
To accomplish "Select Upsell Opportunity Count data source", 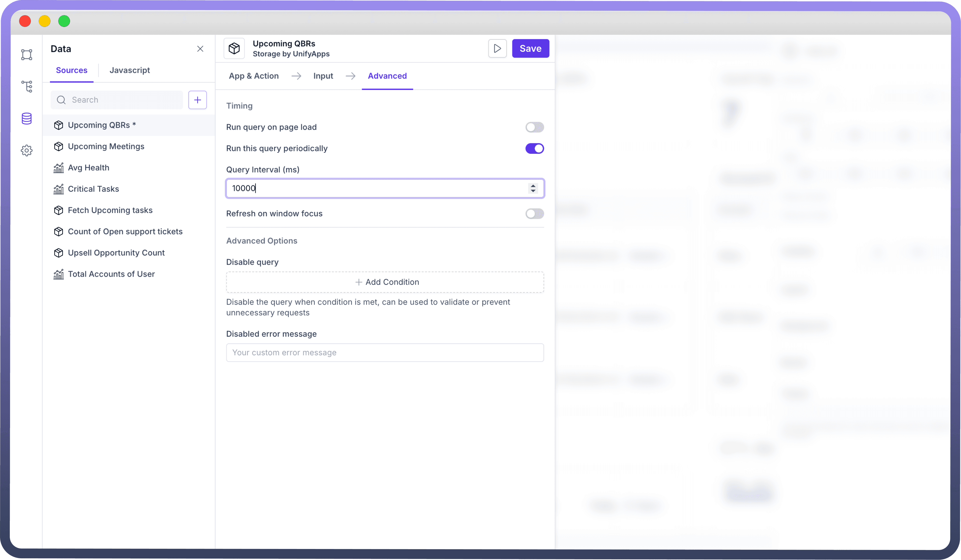I will coord(116,253).
